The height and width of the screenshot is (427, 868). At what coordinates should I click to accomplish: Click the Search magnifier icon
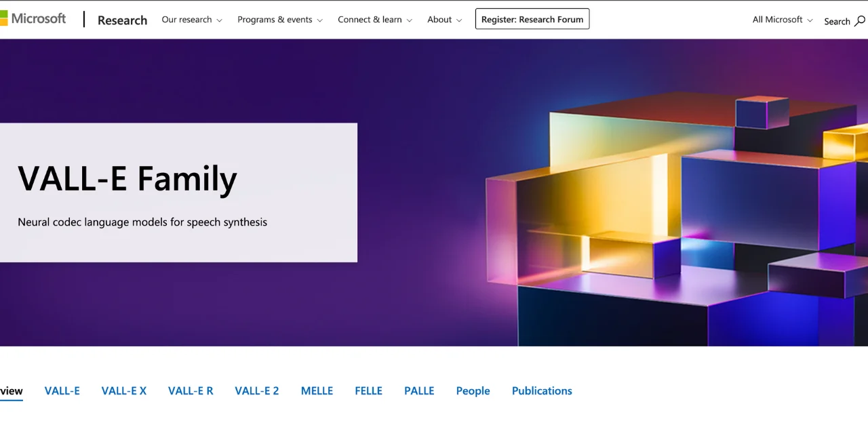860,21
